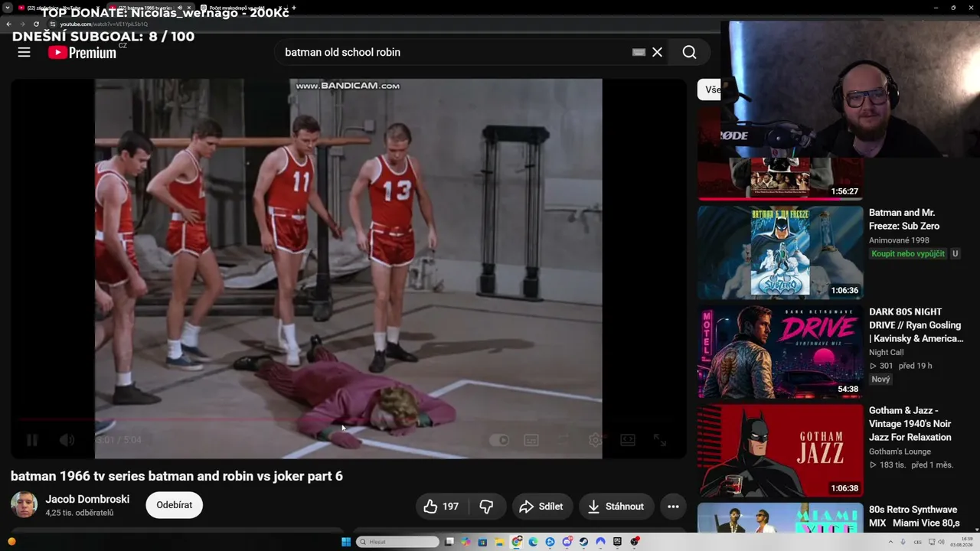Image resolution: width=980 pixels, height=551 pixels.
Task: Open 'Batman and Mr. Freeze: Sub Zero' title
Action: coord(904,219)
